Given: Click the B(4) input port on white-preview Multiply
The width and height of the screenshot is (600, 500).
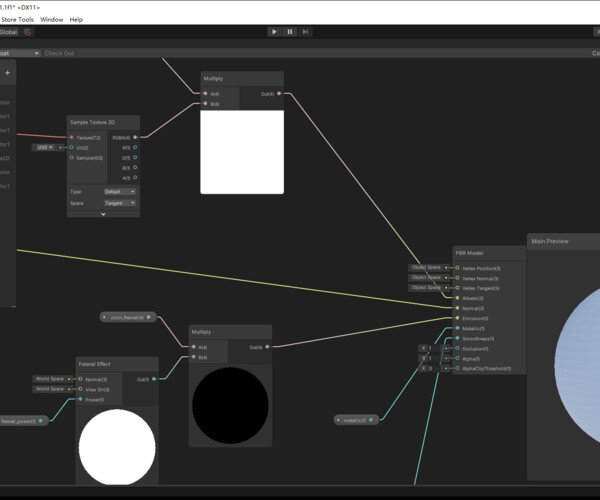Looking at the screenshot, I should [205, 104].
